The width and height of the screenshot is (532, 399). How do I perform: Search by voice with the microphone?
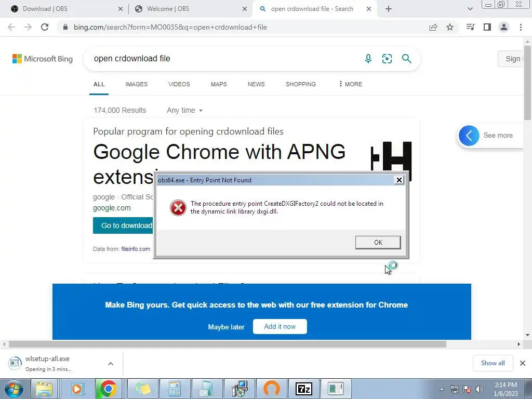tap(368, 59)
